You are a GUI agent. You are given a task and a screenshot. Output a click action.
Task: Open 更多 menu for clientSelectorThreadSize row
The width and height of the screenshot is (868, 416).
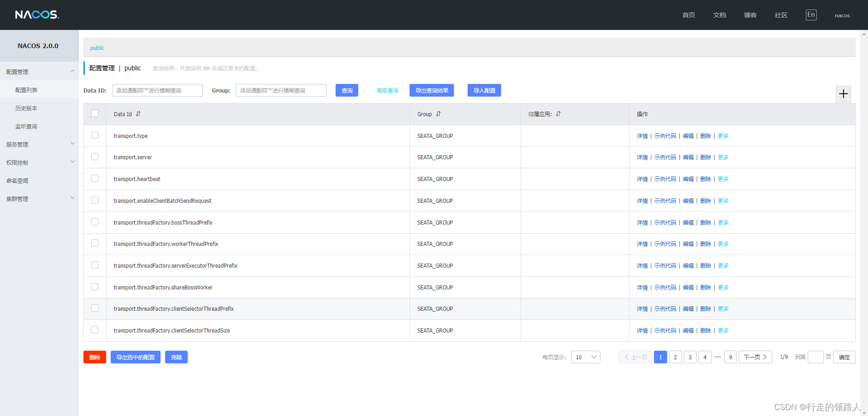[x=723, y=331]
